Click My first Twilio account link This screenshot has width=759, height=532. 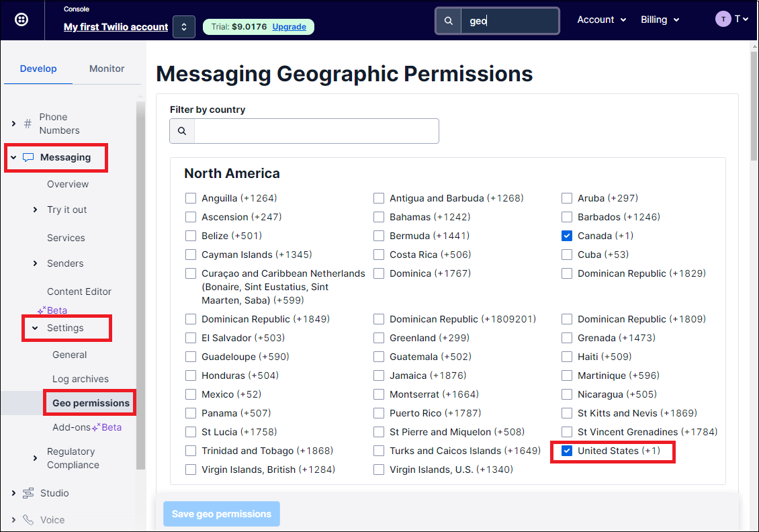(x=116, y=27)
